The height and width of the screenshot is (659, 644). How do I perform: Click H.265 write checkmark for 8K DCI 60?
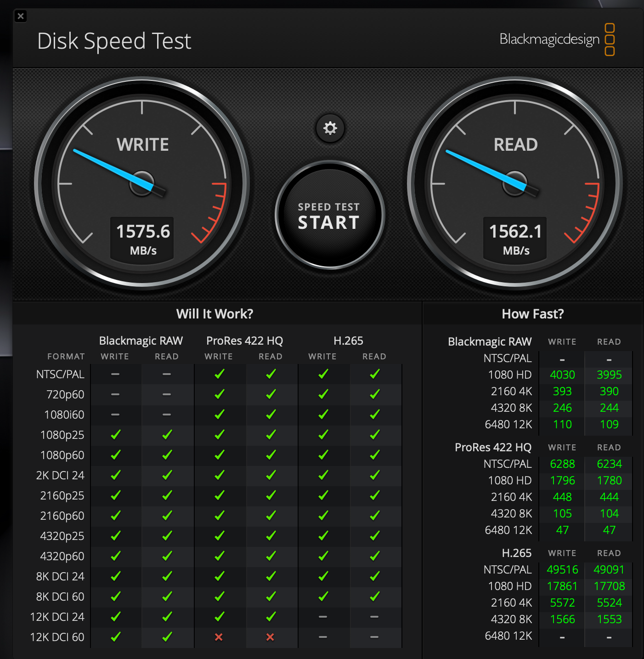(323, 596)
